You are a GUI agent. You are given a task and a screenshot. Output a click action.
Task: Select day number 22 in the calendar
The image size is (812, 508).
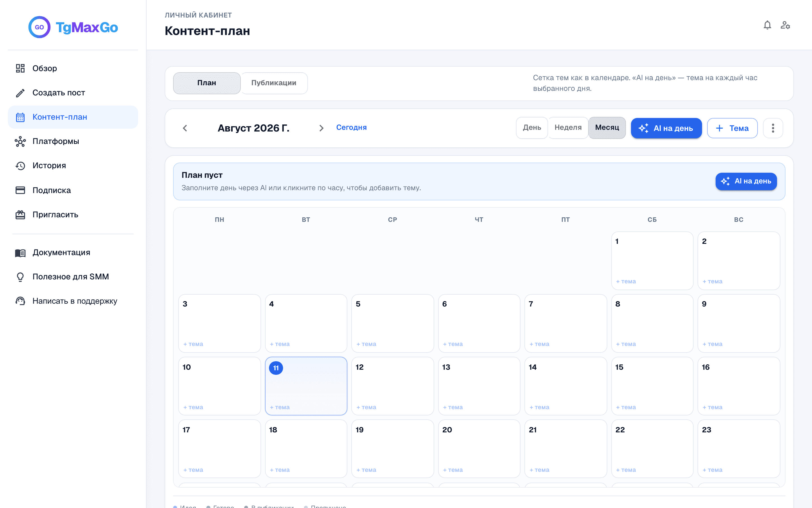pos(620,430)
